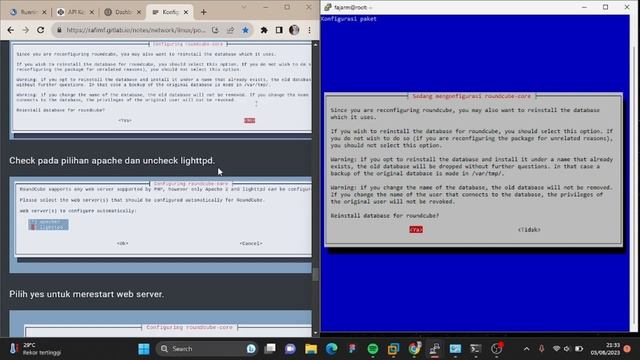Open Task View from the taskbar
The width and height of the screenshot is (640, 360).
click(x=270, y=349)
